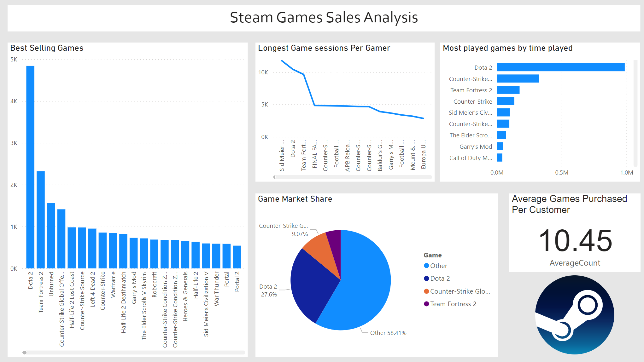The width and height of the screenshot is (644, 362).
Task: Click the Average Games Purchased Per Customer title
Action: [x=569, y=204]
